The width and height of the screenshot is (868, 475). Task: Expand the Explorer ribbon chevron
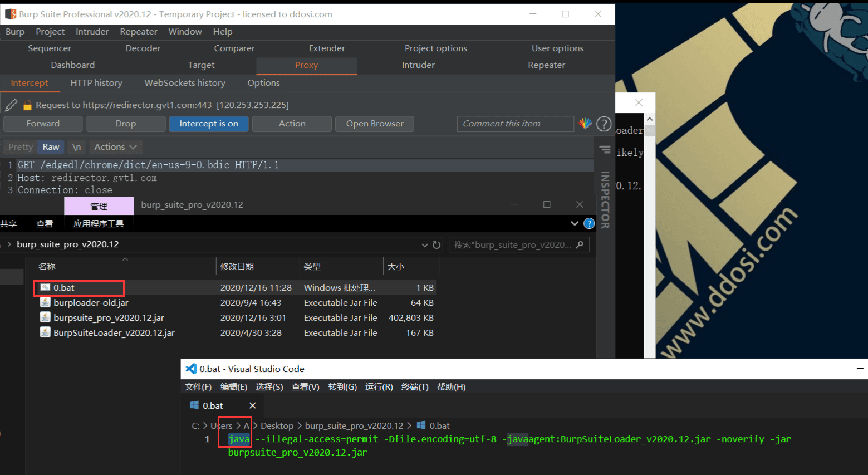point(575,223)
